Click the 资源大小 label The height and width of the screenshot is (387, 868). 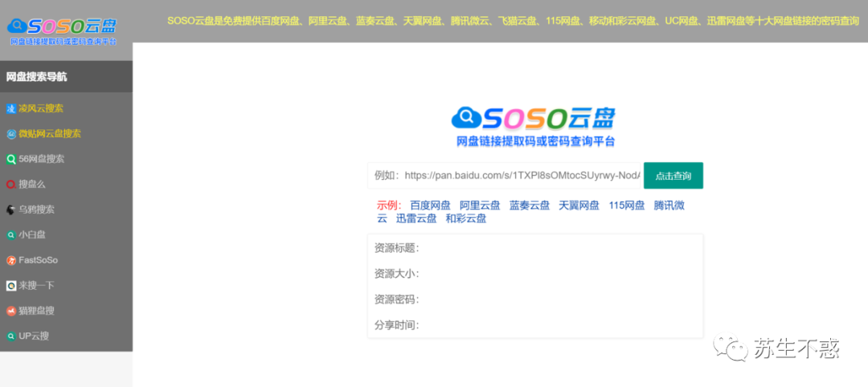[x=397, y=274]
